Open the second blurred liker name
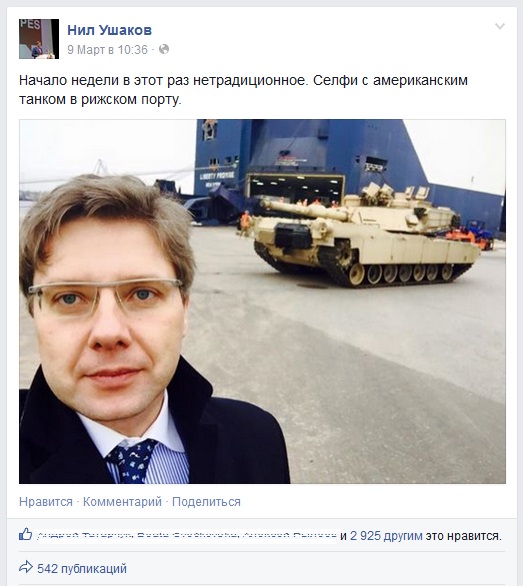This screenshot has width=523, height=586. click(187, 536)
